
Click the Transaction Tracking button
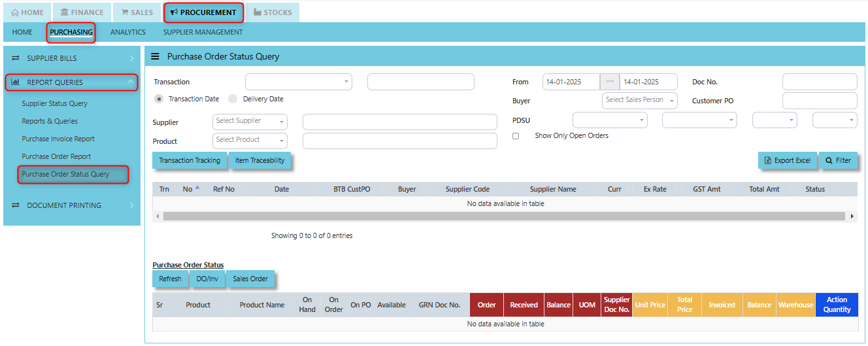click(x=190, y=160)
